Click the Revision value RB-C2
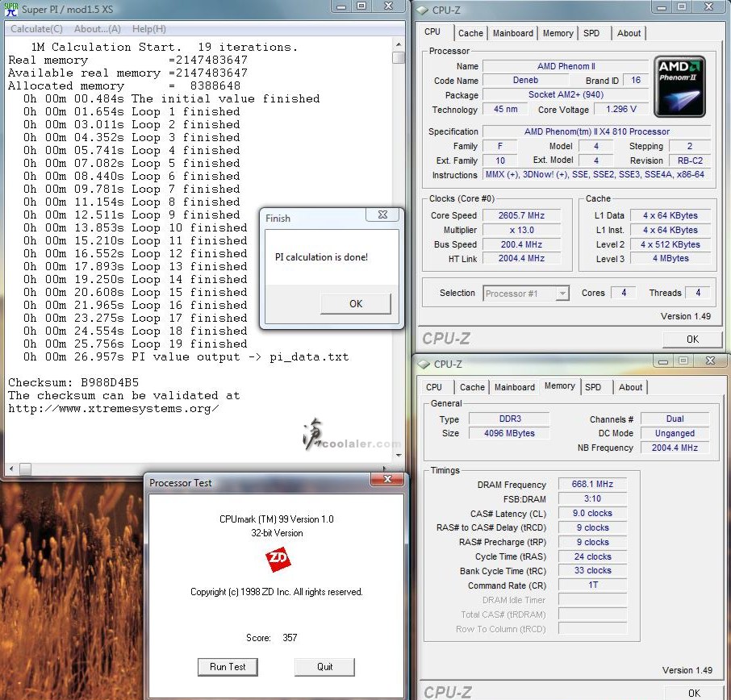 click(x=690, y=160)
